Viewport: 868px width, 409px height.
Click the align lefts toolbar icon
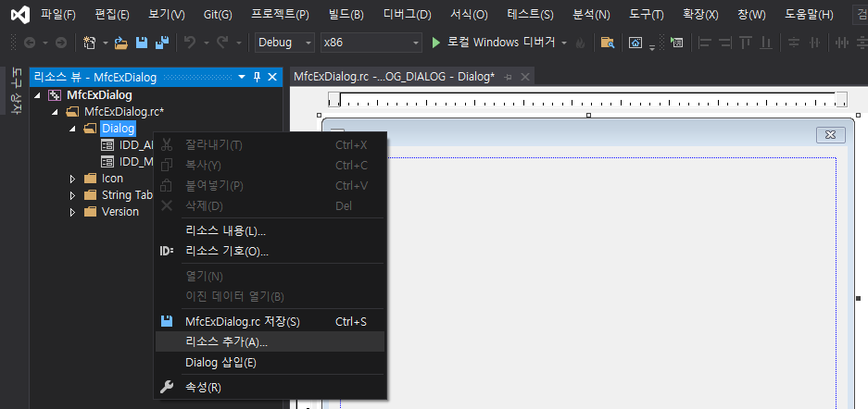pyautogui.click(x=705, y=43)
